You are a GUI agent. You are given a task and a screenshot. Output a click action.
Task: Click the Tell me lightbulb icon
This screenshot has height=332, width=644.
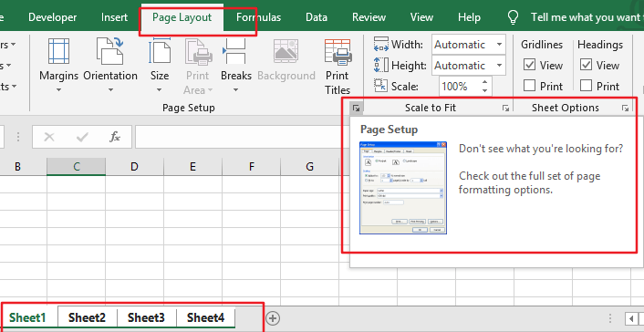tap(514, 17)
